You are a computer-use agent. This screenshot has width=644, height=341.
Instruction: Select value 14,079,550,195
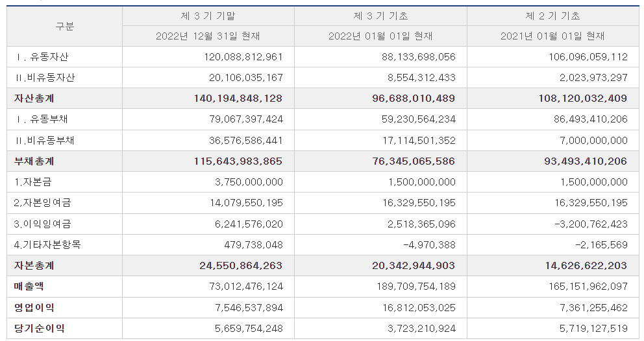click(x=247, y=203)
